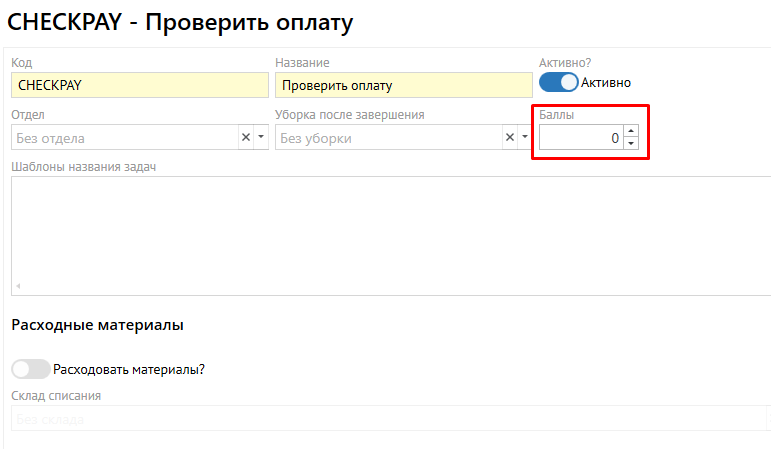Click the CHECKPAY - Проверить оплату page title
Screen dimensions: 771x449
(181, 20)
